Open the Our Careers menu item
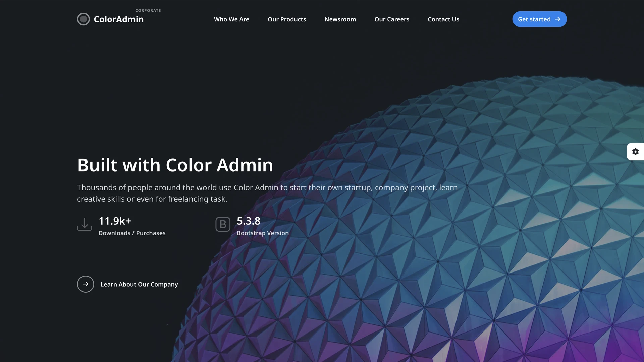Viewport: 644px width, 362px height. click(392, 19)
